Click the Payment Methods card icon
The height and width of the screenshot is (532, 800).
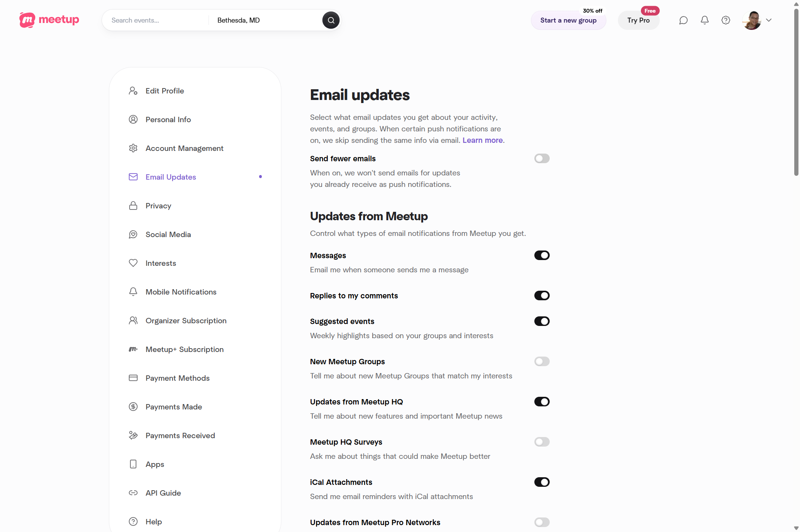click(x=133, y=378)
